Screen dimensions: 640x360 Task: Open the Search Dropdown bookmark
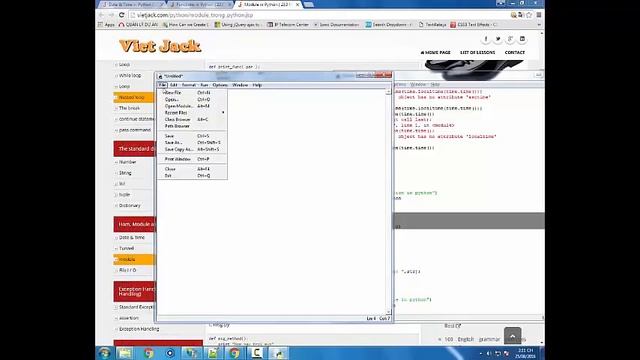pyautogui.click(x=389, y=24)
